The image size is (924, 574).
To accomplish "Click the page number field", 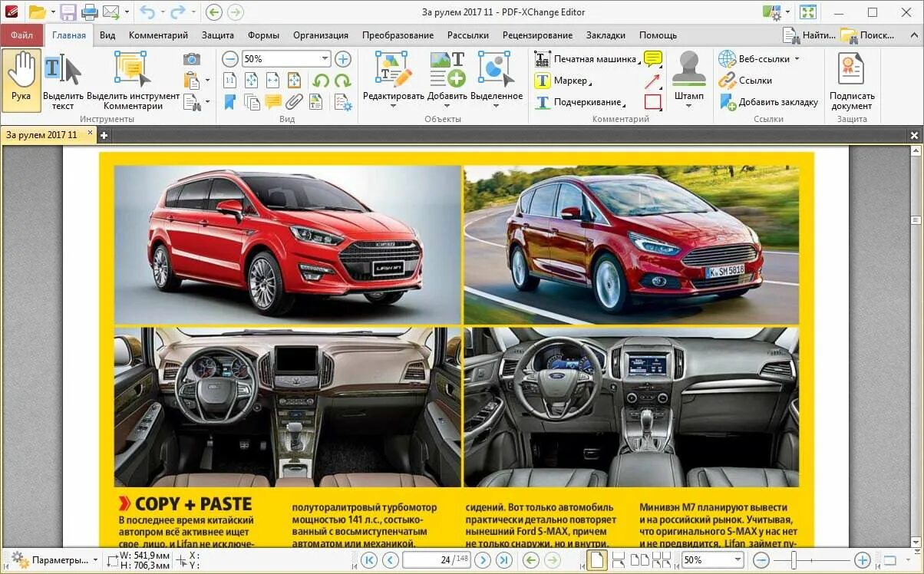I will pos(436,560).
